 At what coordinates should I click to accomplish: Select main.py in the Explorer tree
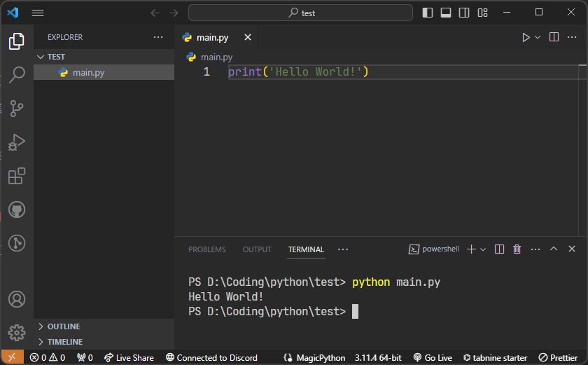(x=88, y=72)
